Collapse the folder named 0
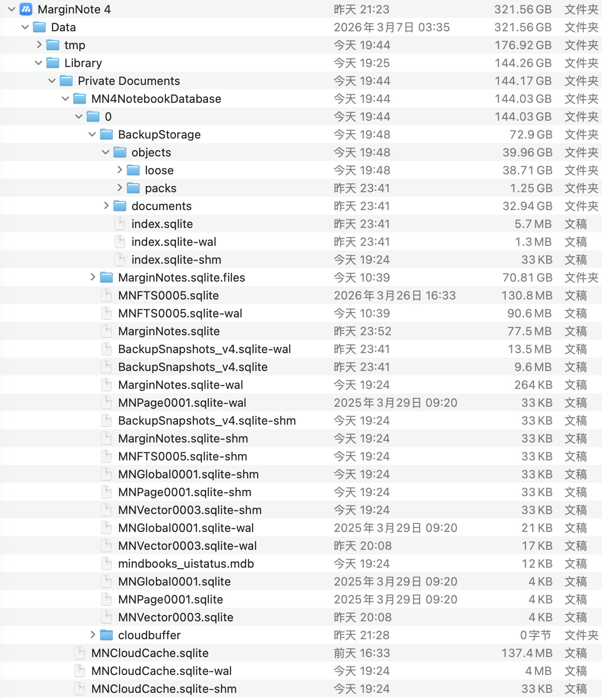This screenshot has width=602, height=700. [79, 117]
